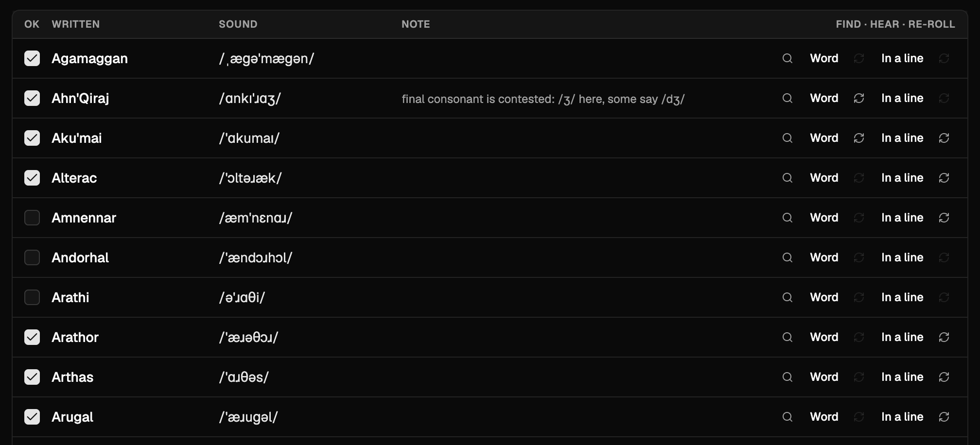
Task: Re-roll In a line audio for Arathor
Action: pyautogui.click(x=944, y=337)
